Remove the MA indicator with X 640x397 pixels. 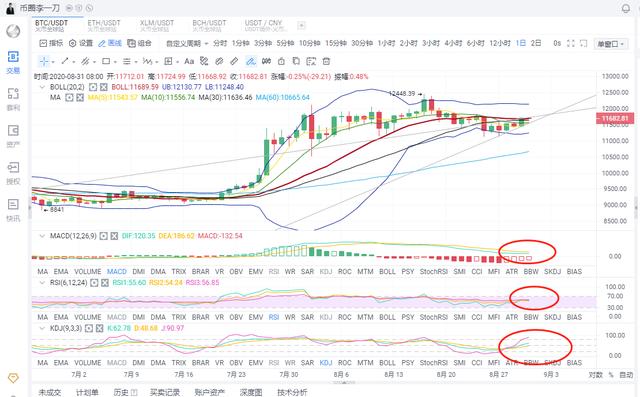point(80,98)
